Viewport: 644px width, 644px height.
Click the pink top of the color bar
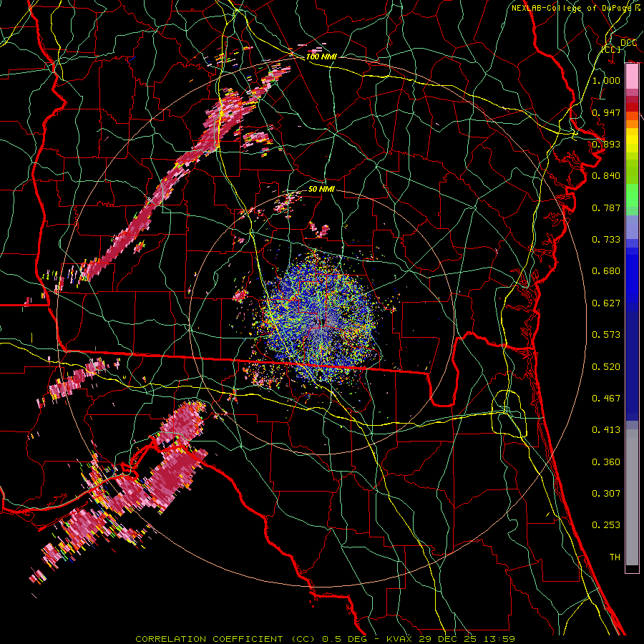point(632,77)
